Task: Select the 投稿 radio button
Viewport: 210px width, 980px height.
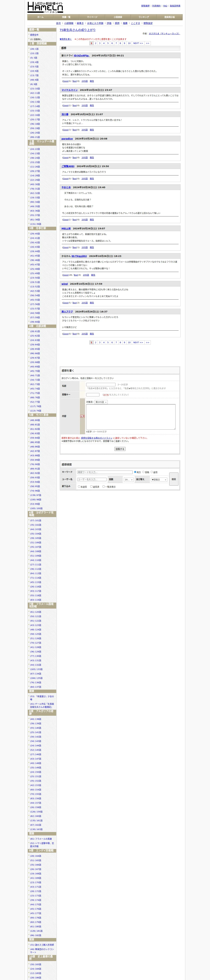Action: [143, 472]
